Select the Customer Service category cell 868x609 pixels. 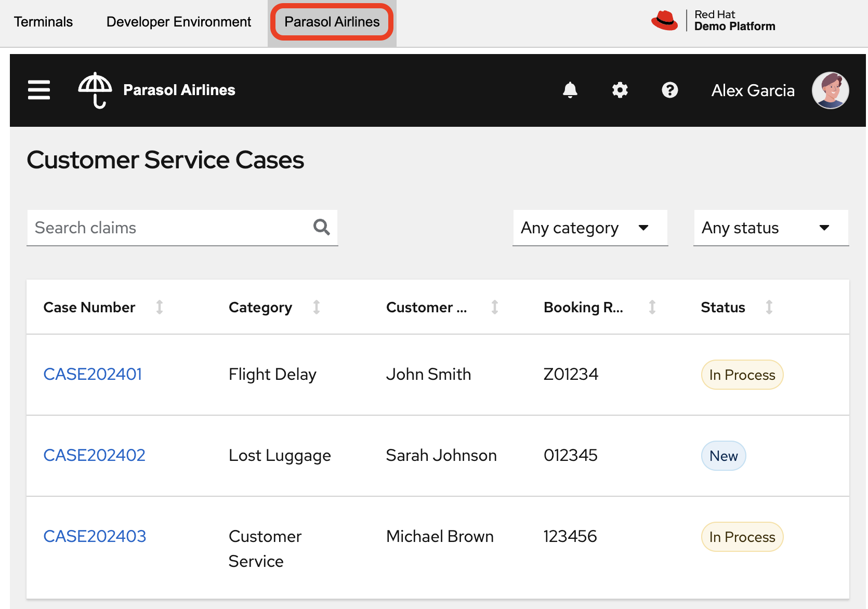(265, 549)
